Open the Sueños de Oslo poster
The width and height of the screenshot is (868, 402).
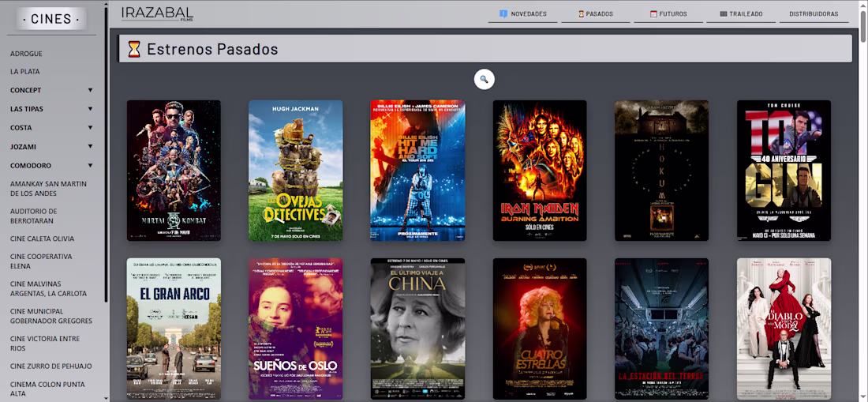pyautogui.click(x=296, y=329)
